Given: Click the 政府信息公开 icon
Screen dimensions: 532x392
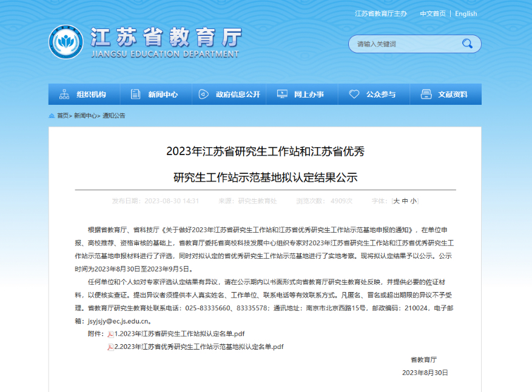Looking at the screenshot, I should tap(203, 94).
